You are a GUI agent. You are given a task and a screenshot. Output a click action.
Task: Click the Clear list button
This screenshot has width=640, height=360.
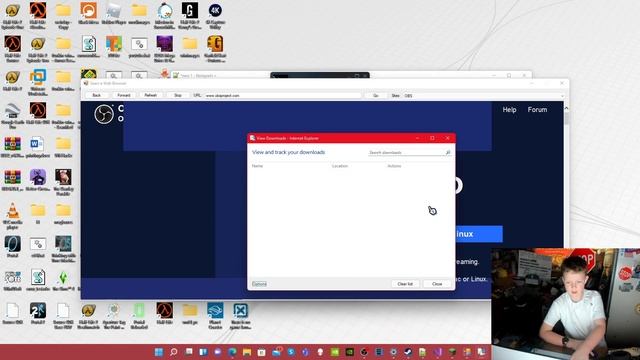pyautogui.click(x=405, y=284)
